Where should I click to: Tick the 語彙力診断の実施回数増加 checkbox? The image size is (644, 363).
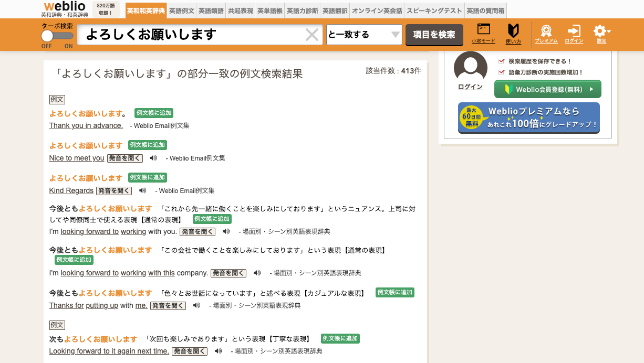(x=502, y=72)
